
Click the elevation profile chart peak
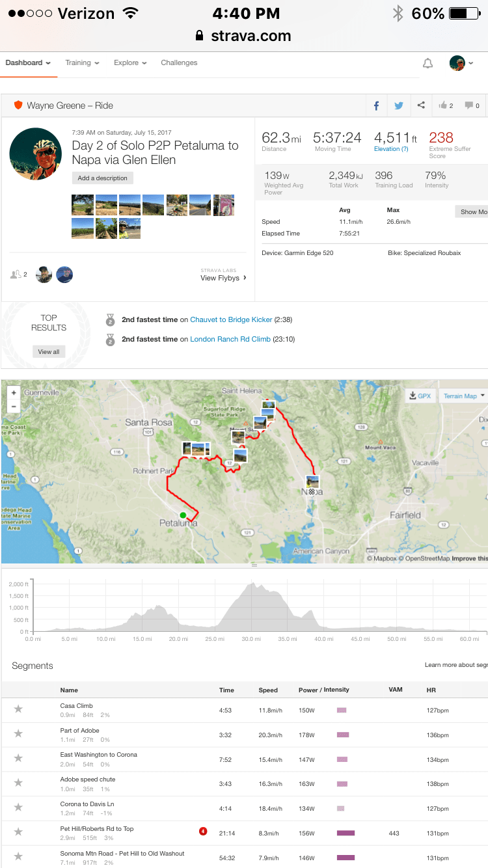pyautogui.click(x=250, y=586)
